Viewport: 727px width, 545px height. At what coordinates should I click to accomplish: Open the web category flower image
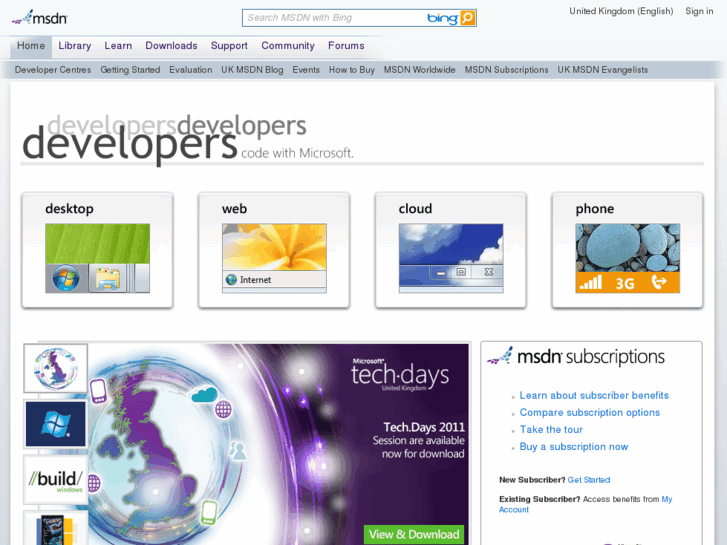[274, 258]
